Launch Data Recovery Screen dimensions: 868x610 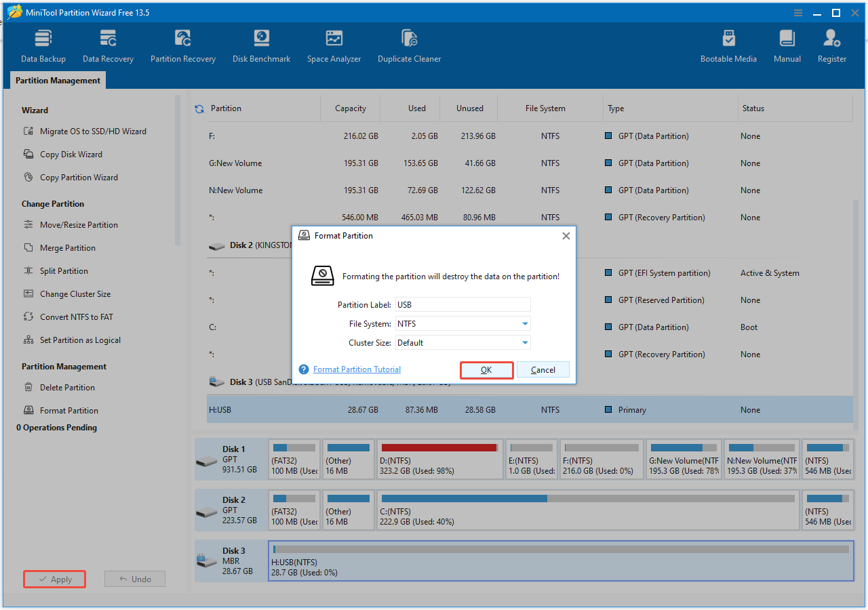(x=108, y=45)
